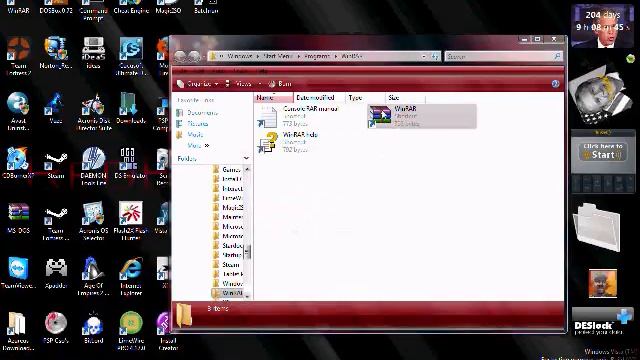Screen dimensions: 640x360
Task: Click the Views toolbar button
Action: [240, 84]
